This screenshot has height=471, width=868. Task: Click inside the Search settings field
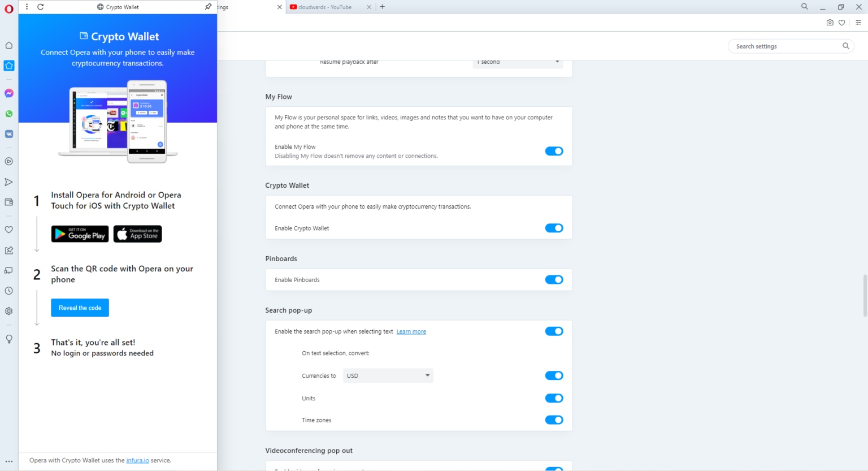coord(785,46)
